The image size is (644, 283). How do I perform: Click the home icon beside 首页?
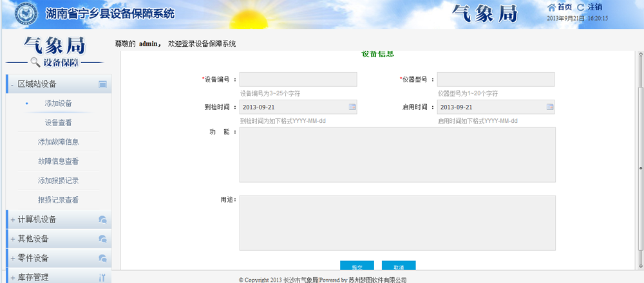(x=551, y=7)
